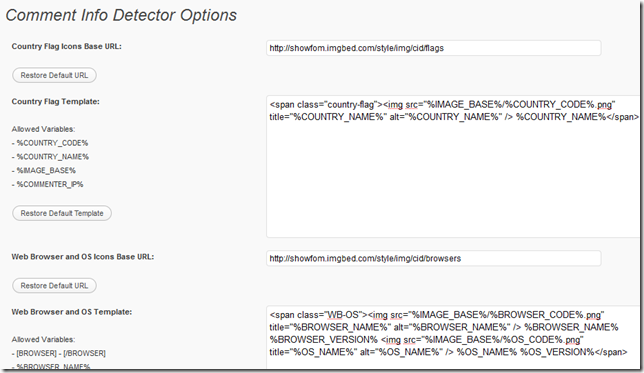Screen dimensions: 644x373
Task: Select the Web Browser and OS Template label
Action: point(72,312)
